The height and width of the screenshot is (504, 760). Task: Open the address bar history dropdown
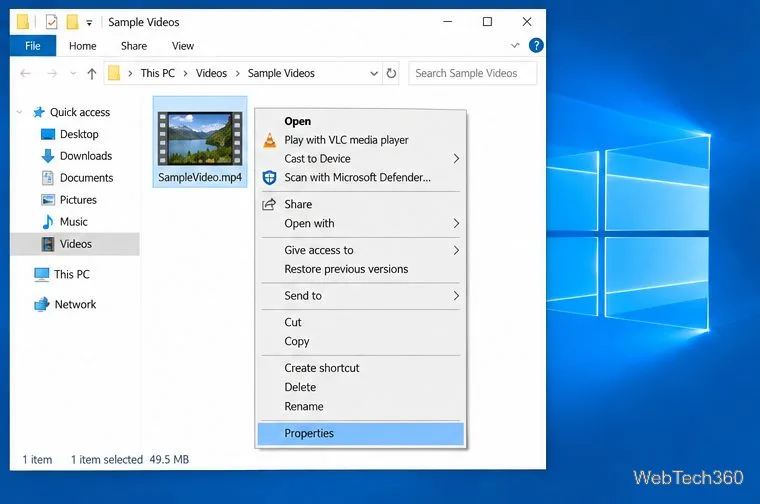374,73
